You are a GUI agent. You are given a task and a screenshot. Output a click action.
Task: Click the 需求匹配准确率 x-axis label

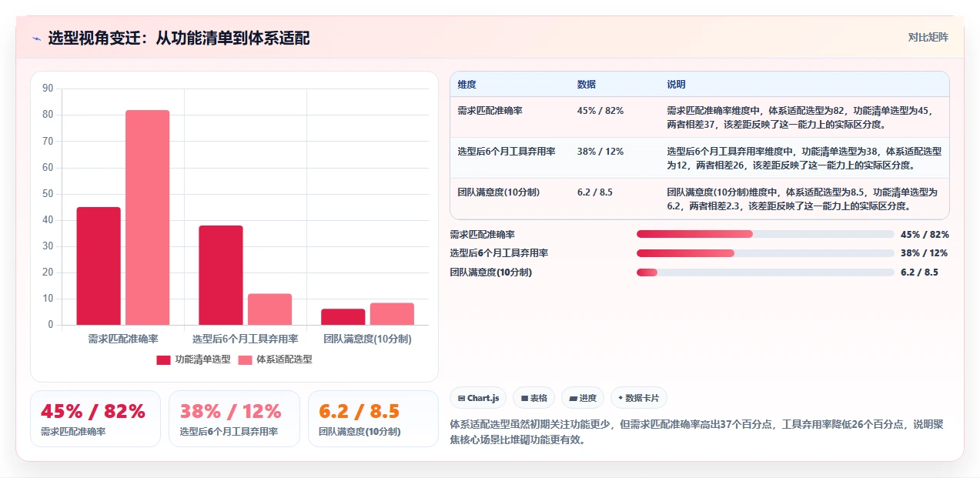pos(123,339)
